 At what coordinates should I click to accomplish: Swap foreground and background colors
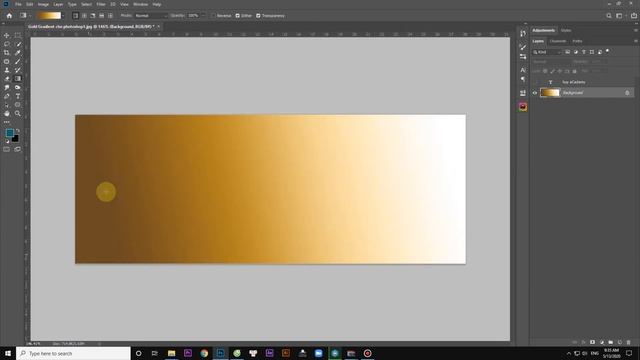pos(18,131)
